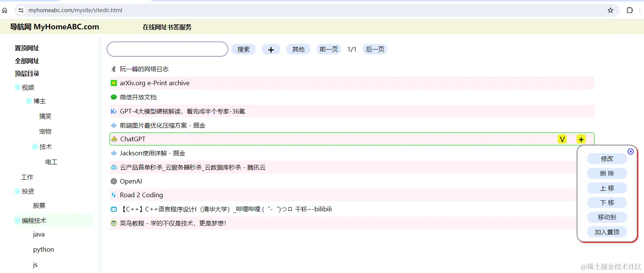Choose 移动到 in the popup menu
This screenshot has width=644, height=273.
[x=607, y=217]
